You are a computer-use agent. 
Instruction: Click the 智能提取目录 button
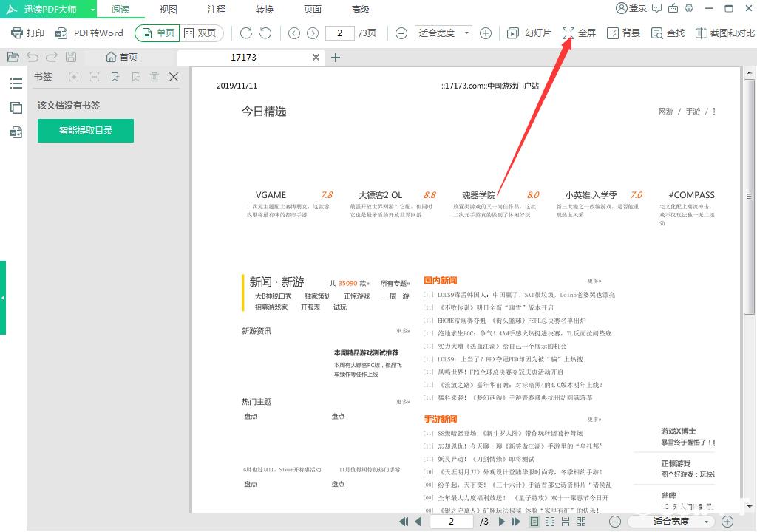click(86, 130)
